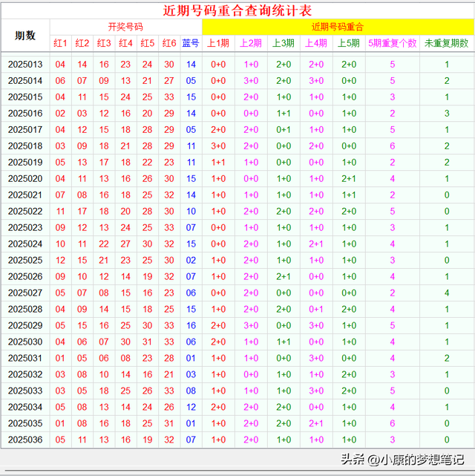Select period cell 2025027
475x476 pixels.
point(25,293)
